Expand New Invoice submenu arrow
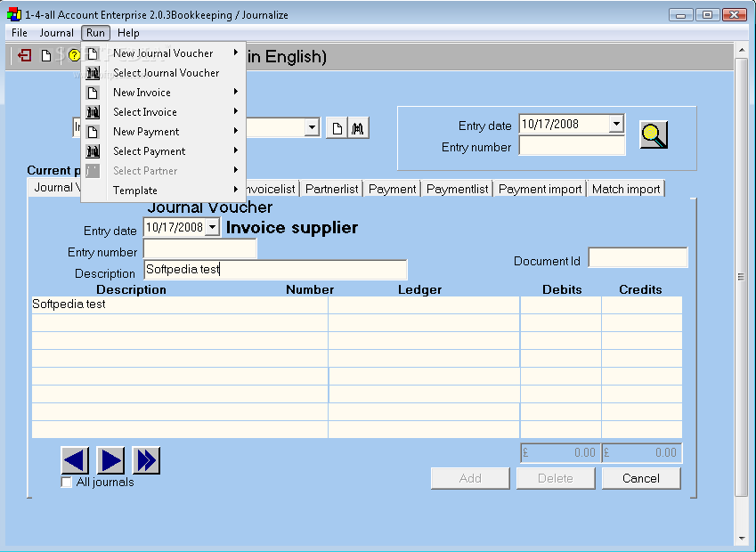This screenshot has height=552, width=756. coord(236,92)
